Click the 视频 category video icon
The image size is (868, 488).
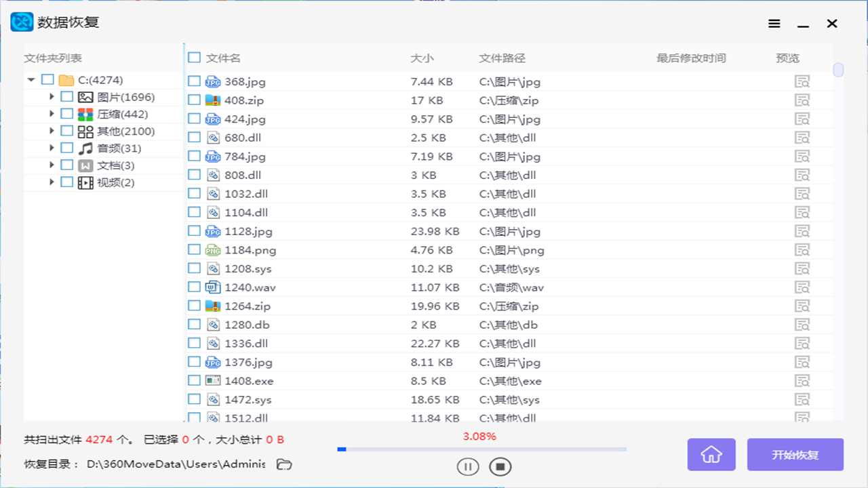(84, 182)
